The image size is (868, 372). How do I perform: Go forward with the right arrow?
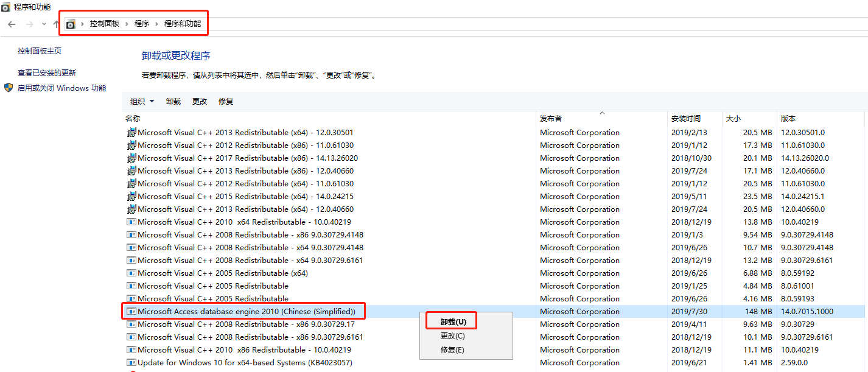click(29, 24)
